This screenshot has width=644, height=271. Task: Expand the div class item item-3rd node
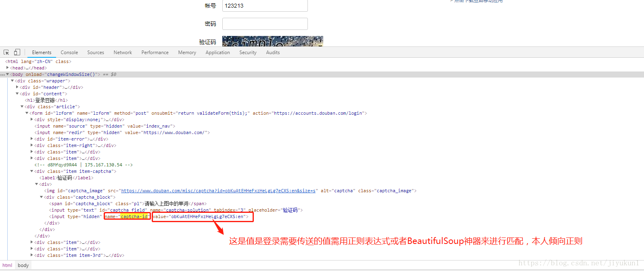click(x=32, y=255)
